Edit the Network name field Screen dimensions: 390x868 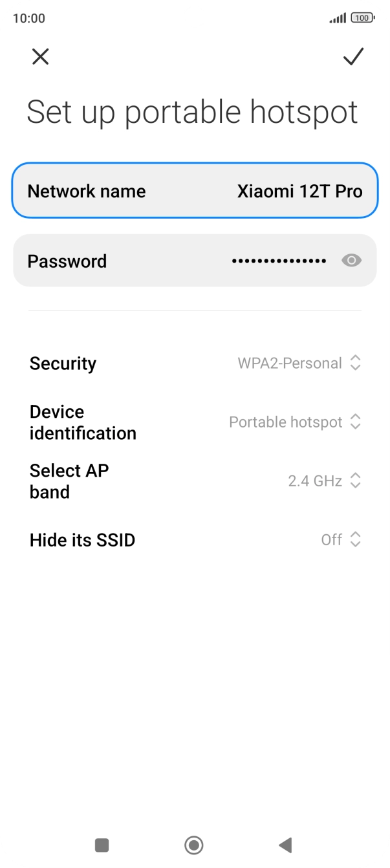pyautogui.click(x=194, y=191)
